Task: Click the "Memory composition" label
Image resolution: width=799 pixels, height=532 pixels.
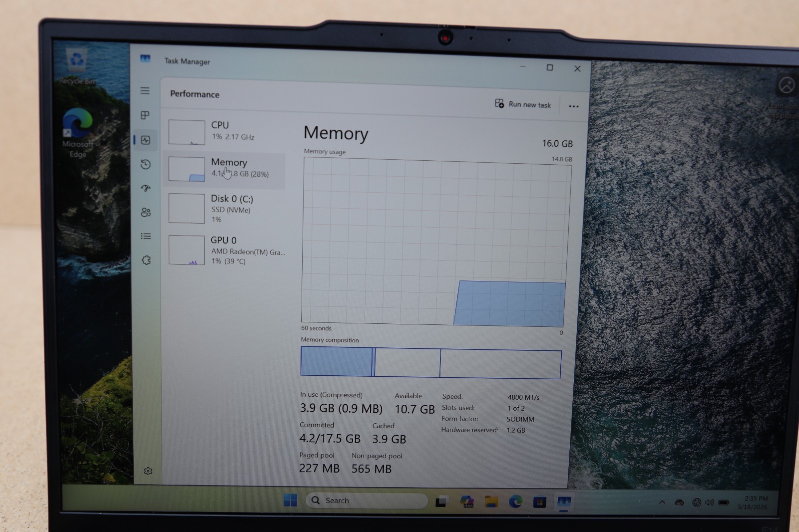Action: point(330,340)
